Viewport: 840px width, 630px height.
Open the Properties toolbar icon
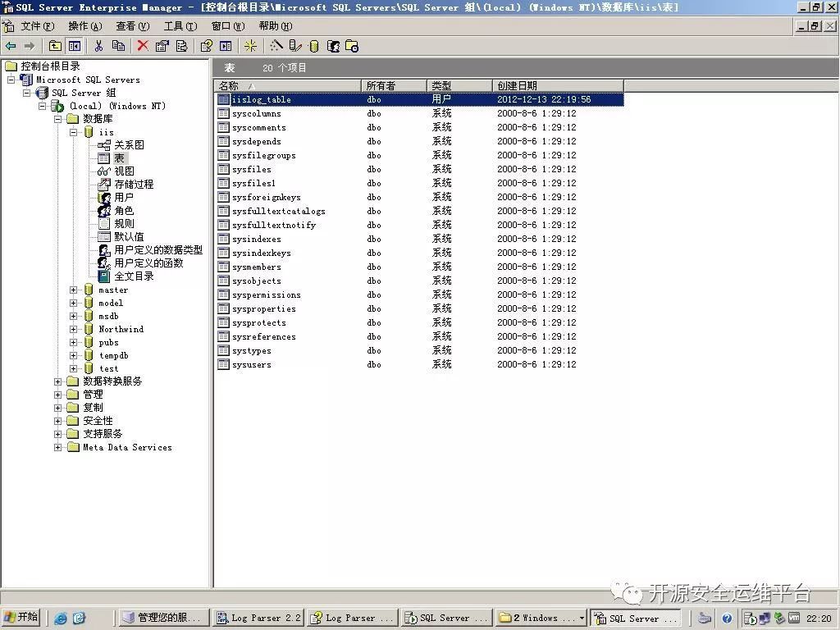click(162, 46)
